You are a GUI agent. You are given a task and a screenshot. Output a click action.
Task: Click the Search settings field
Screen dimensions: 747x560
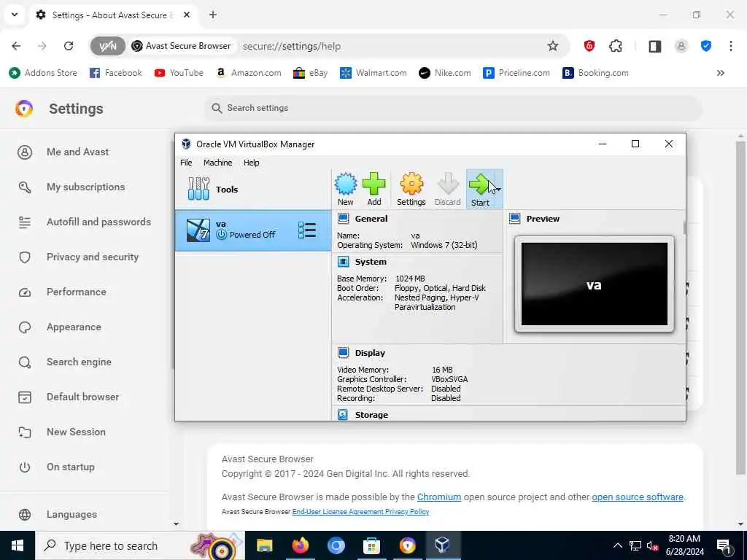click(452, 108)
